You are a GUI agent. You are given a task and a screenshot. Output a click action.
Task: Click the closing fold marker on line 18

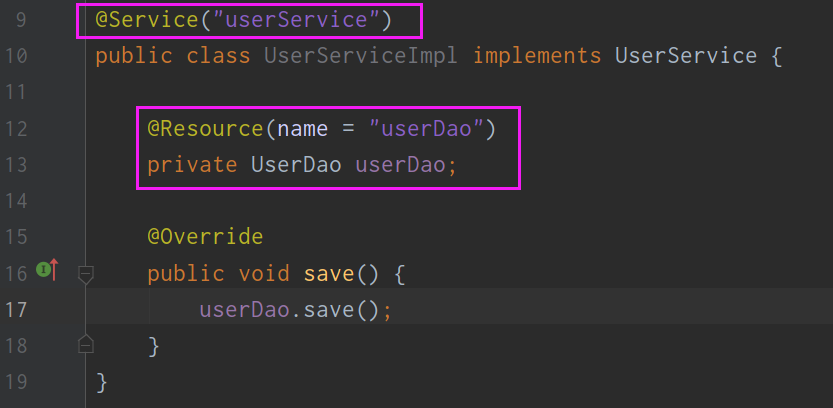pyautogui.click(x=86, y=344)
